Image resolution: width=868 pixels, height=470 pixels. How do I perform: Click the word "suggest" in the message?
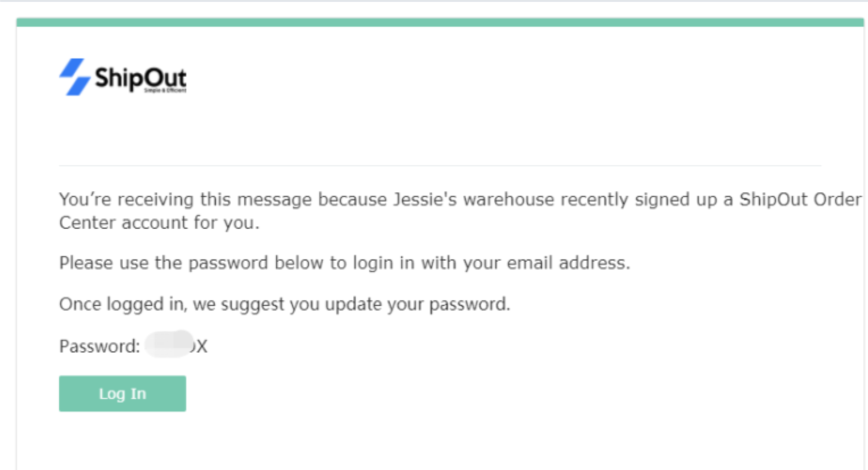tap(252, 304)
